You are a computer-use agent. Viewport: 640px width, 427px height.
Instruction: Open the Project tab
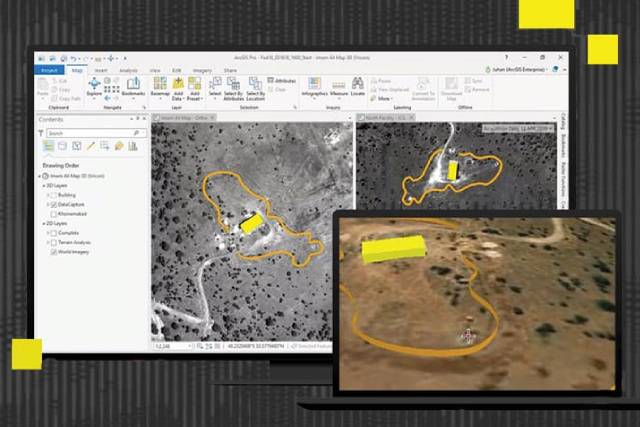point(49,70)
